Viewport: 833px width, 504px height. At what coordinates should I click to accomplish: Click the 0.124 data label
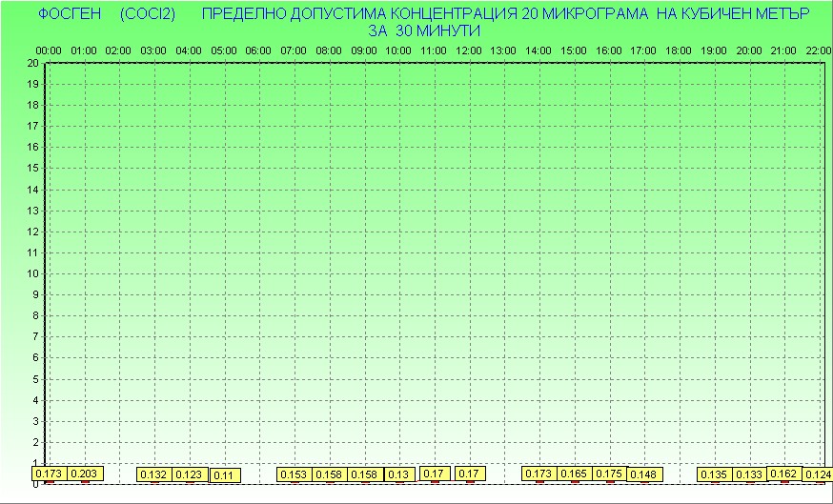tap(818, 474)
